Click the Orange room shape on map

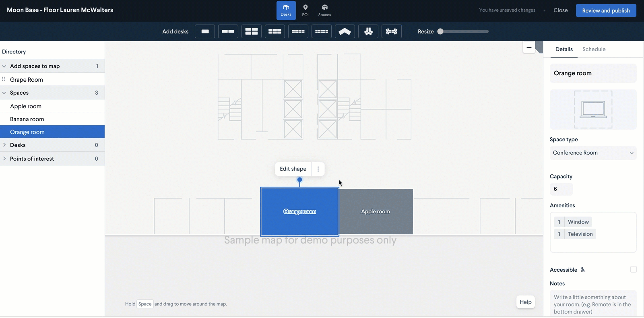point(299,212)
